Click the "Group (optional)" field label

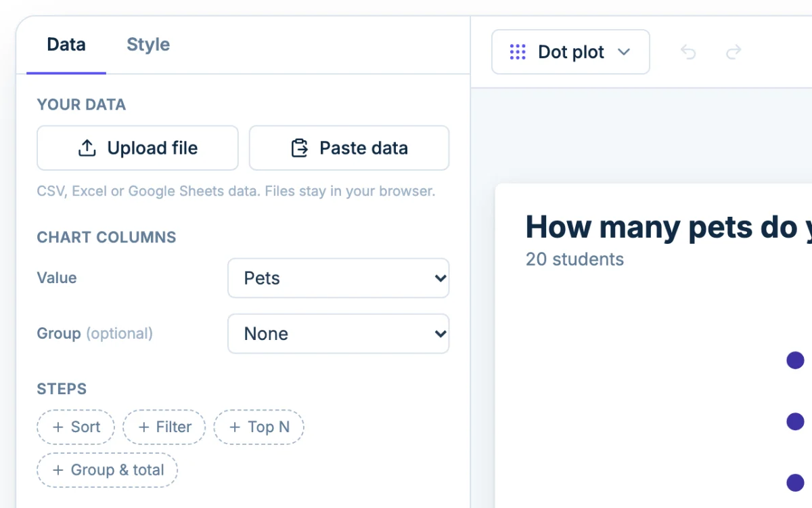(x=95, y=333)
